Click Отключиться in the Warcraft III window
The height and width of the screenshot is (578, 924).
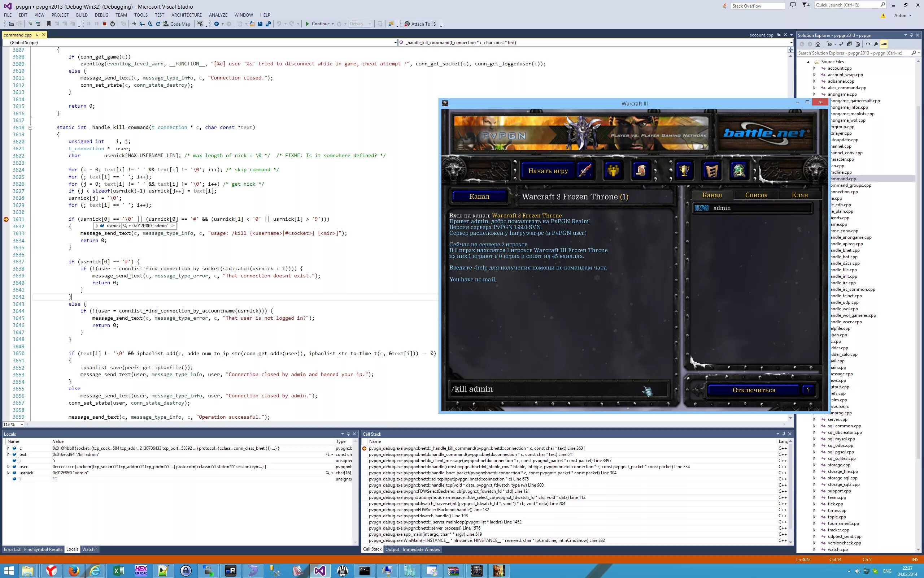point(753,390)
